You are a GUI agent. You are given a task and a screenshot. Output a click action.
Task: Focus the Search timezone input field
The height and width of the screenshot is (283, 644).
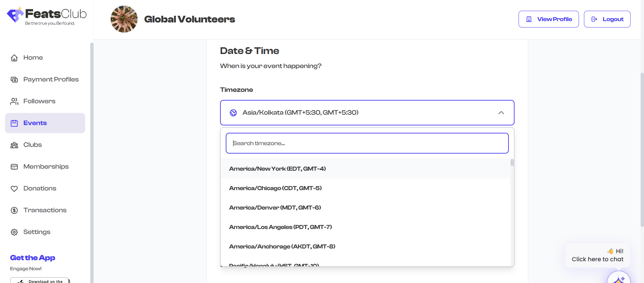[x=367, y=143]
